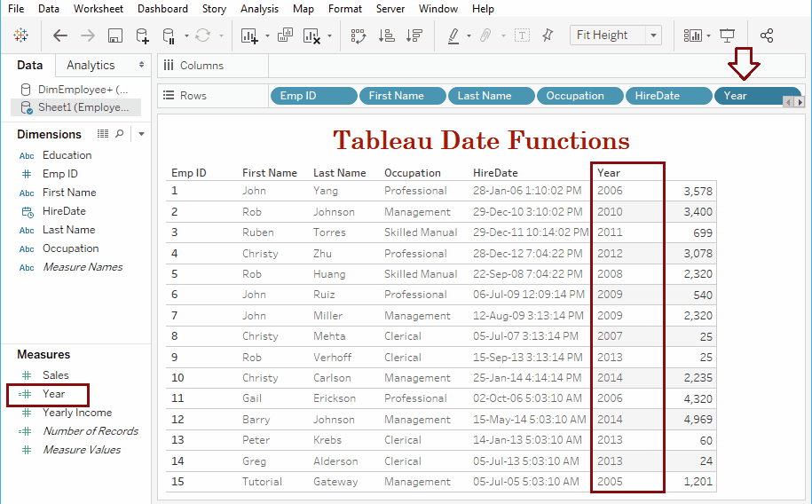Image resolution: width=812 pixels, height=504 pixels.
Task: Add a new data source icon
Action: (142, 35)
